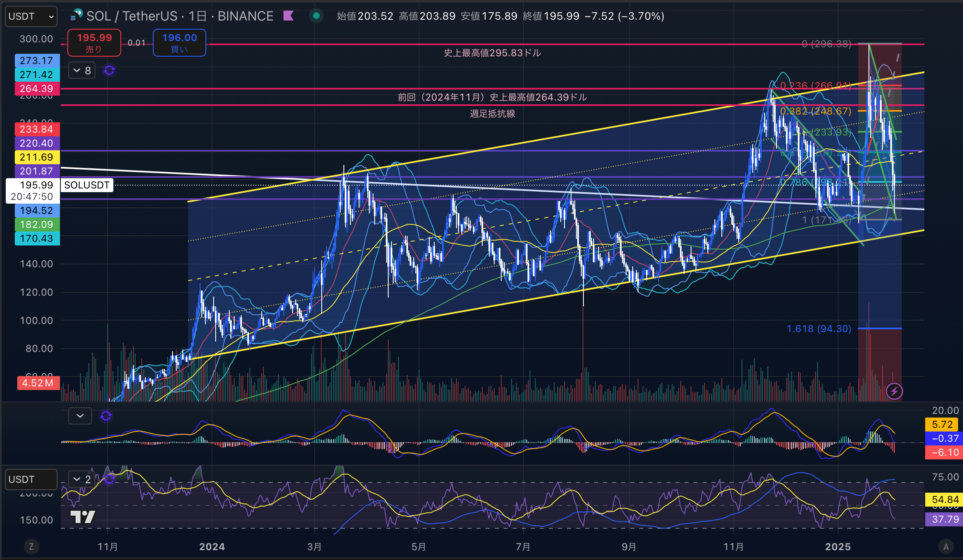Click the 273.17 blue price axis label

pyautogui.click(x=37, y=61)
